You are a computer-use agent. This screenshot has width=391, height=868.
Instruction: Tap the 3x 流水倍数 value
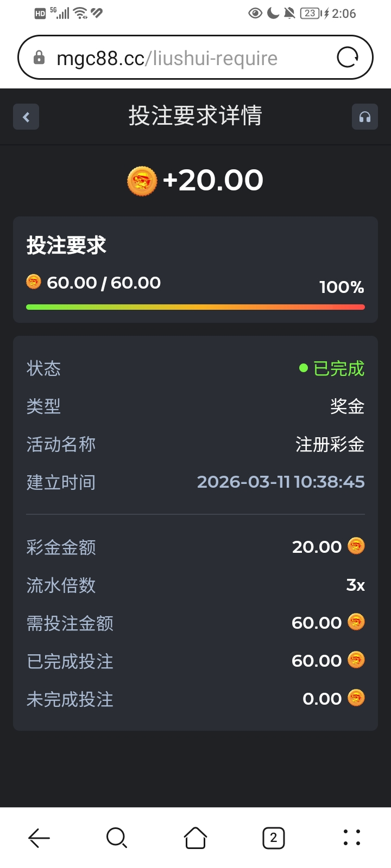point(356,585)
